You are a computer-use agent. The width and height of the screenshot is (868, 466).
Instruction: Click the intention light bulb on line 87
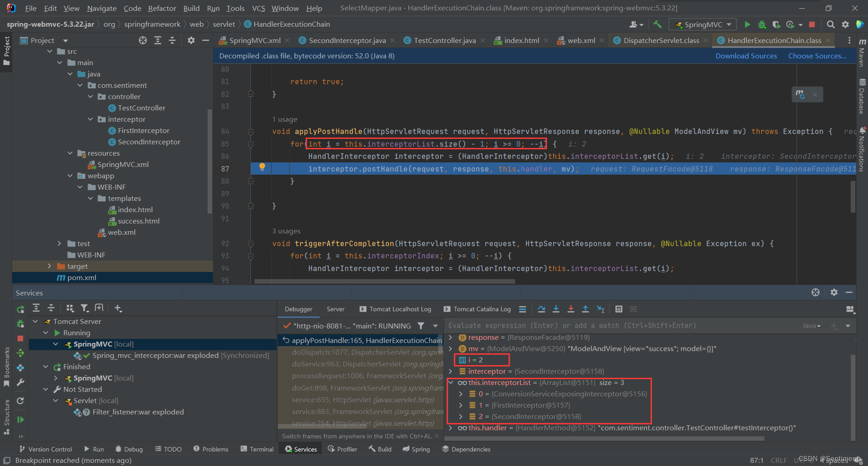(x=262, y=167)
